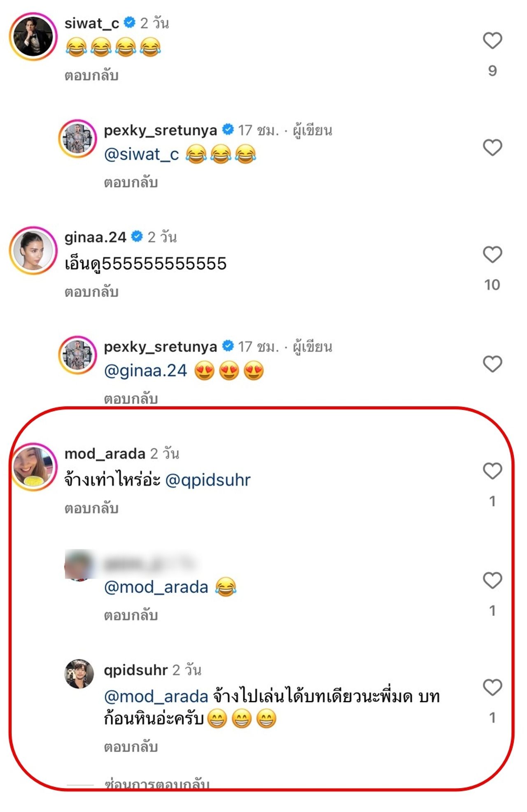Tap the siwat_c username
This screenshot has width=527, height=812.
pos(91,23)
